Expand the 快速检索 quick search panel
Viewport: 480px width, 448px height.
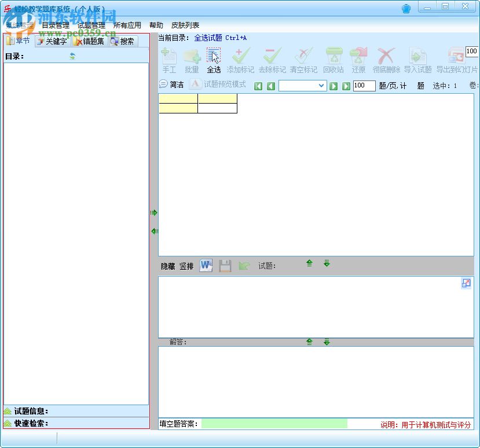point(29,423)
